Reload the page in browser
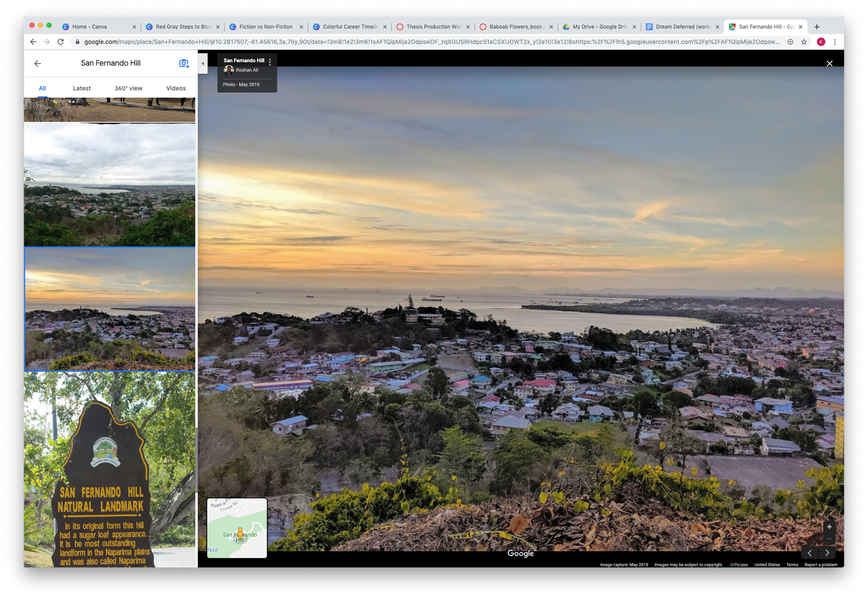 click(x=61, y=42)
